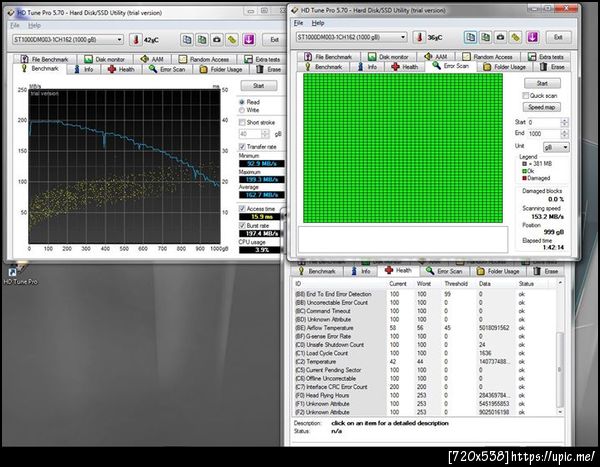The width and height of the screenshot is (600, 467).
Task: Click the Start position input field showing 0
Action: coord(544,122)
